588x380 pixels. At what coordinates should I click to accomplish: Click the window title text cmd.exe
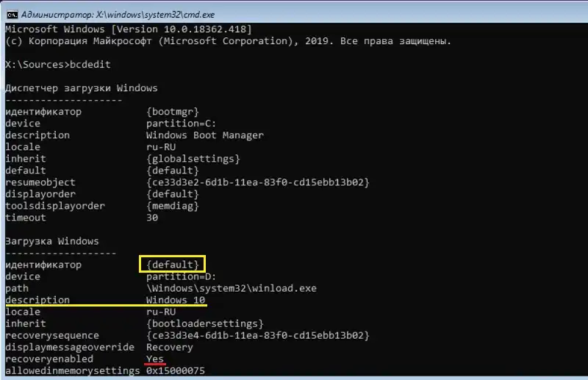pyautogui.click(x=118, y=15)
